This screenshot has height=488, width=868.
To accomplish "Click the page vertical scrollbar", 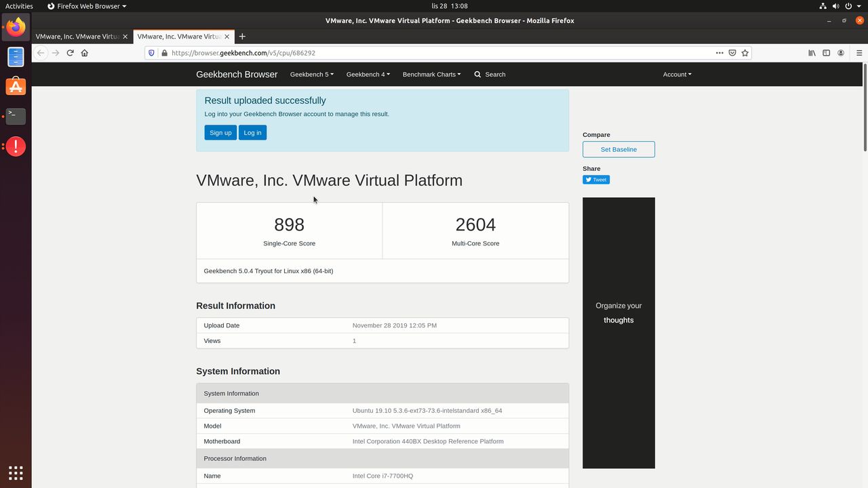I will click(x=865, y=107).
